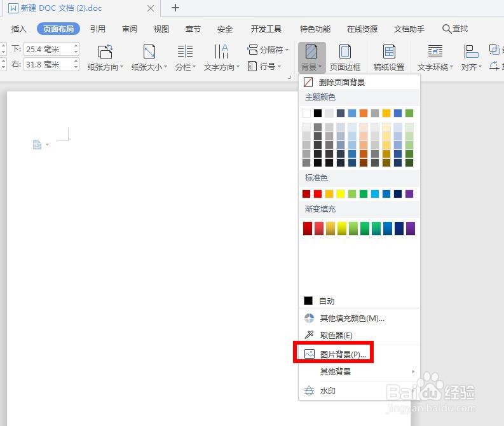
Task: Increase bottom margin with the up stepper
Action: coord(76,46)
